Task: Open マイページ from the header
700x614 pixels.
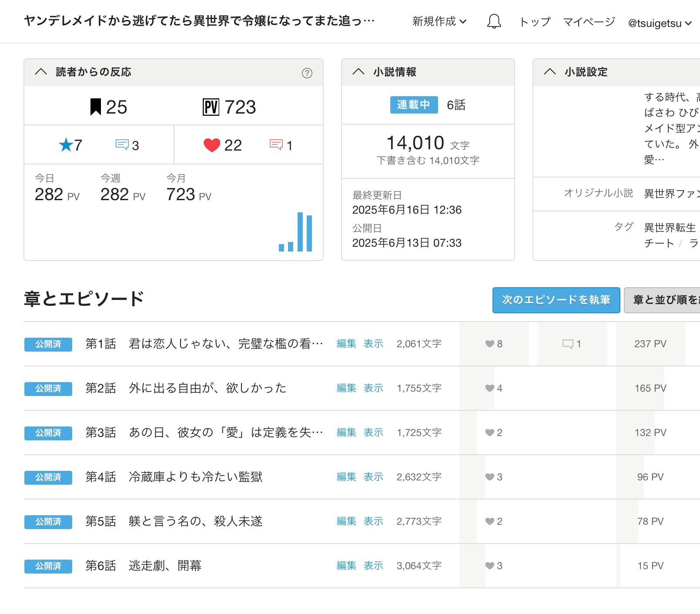Action: (589, 21)
